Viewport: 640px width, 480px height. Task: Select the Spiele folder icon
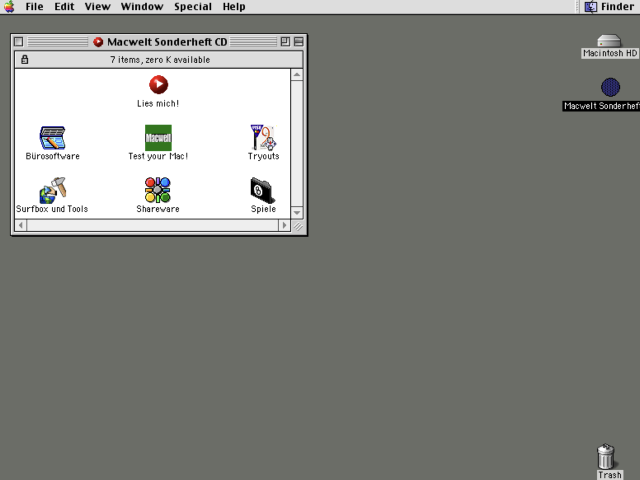point(263,190)
